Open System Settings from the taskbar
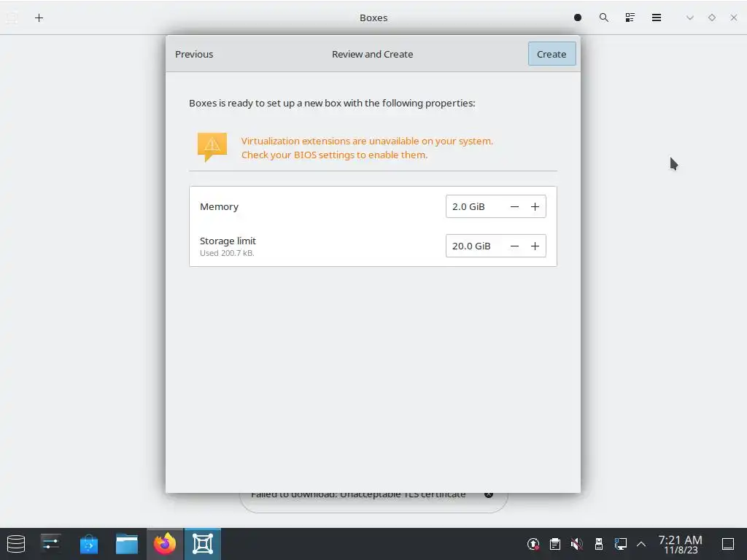The height and width of the screenshot is (560, 747). pos(50,544)
